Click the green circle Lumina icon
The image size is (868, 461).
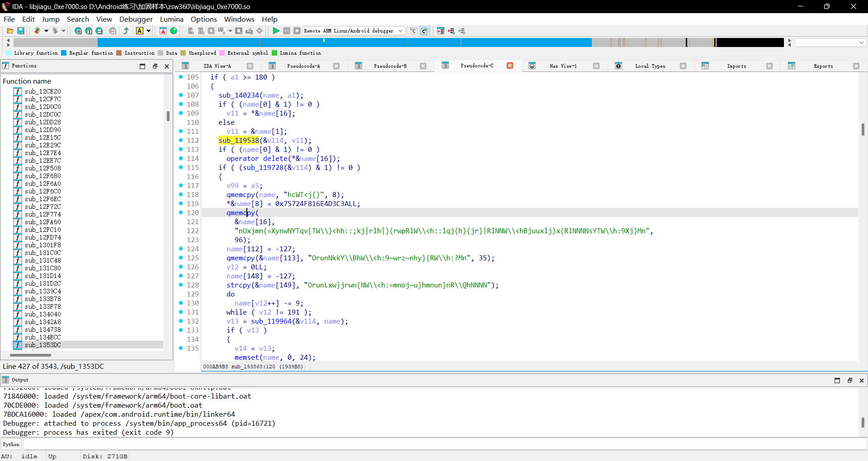click(x=174, y=31)
